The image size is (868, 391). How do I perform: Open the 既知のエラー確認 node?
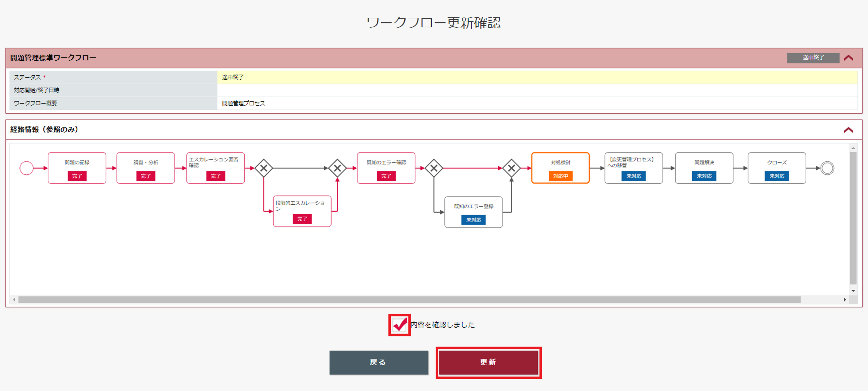point(386,168)
